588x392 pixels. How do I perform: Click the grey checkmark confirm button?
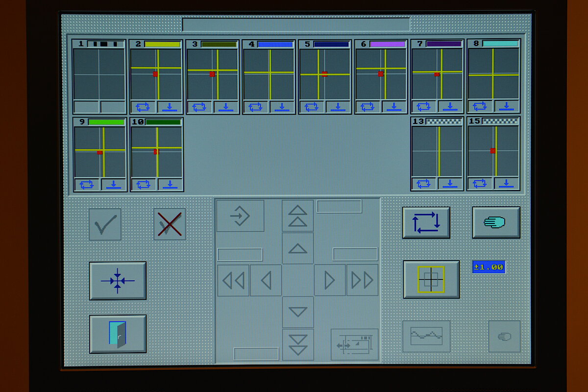click(x=105, y=224)
